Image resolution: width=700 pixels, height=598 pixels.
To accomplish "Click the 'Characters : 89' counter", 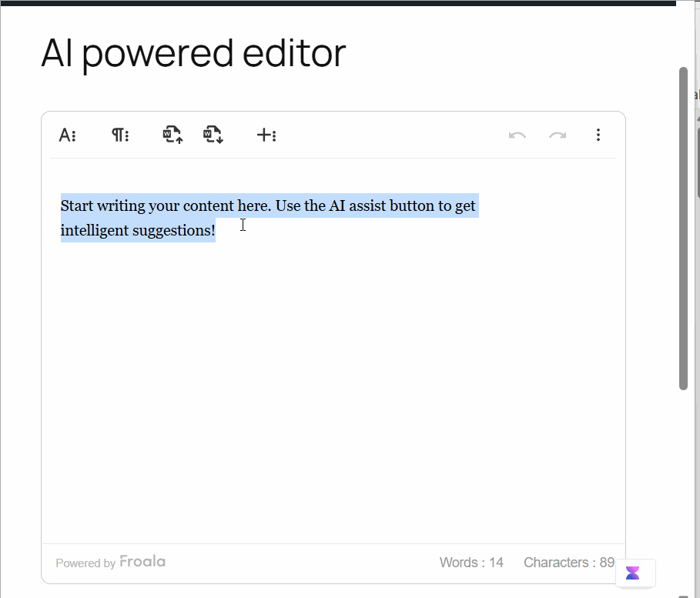I will pos(569,563).
